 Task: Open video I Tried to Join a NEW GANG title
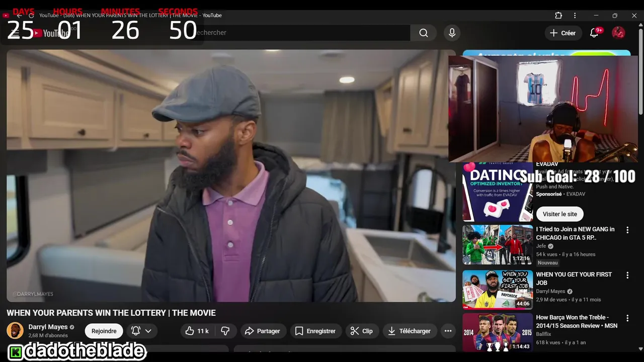(x=576, y=233)
